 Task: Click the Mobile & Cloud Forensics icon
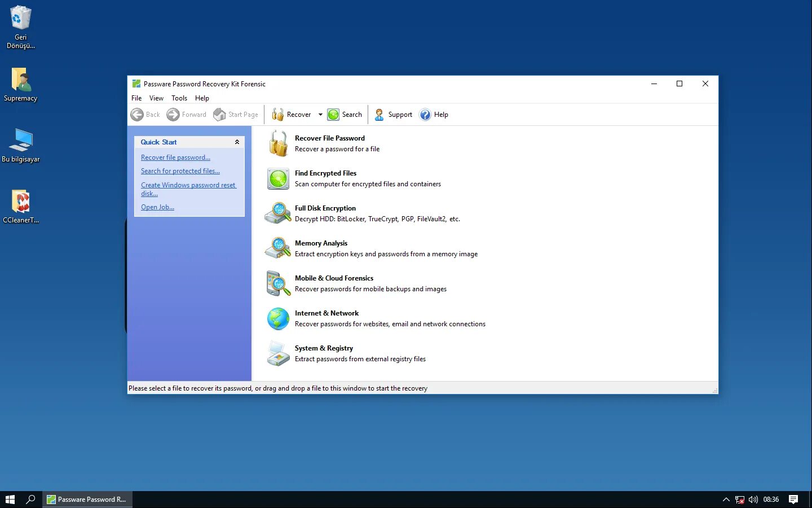coord(278,283)
